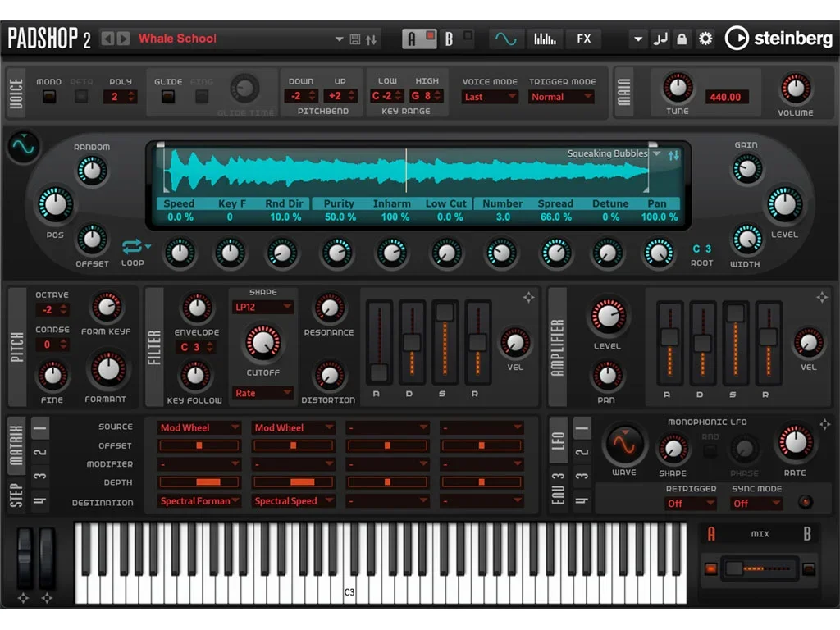Click the A/B layer mix slider
Screen dimensions: 840x630
[759, 568]
